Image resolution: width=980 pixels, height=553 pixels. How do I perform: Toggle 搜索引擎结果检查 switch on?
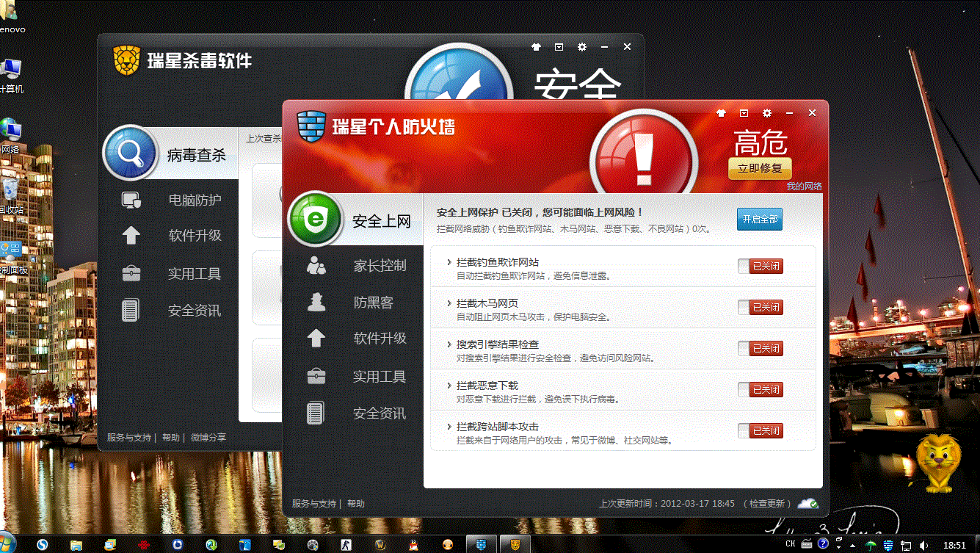[x=761, y=348]
